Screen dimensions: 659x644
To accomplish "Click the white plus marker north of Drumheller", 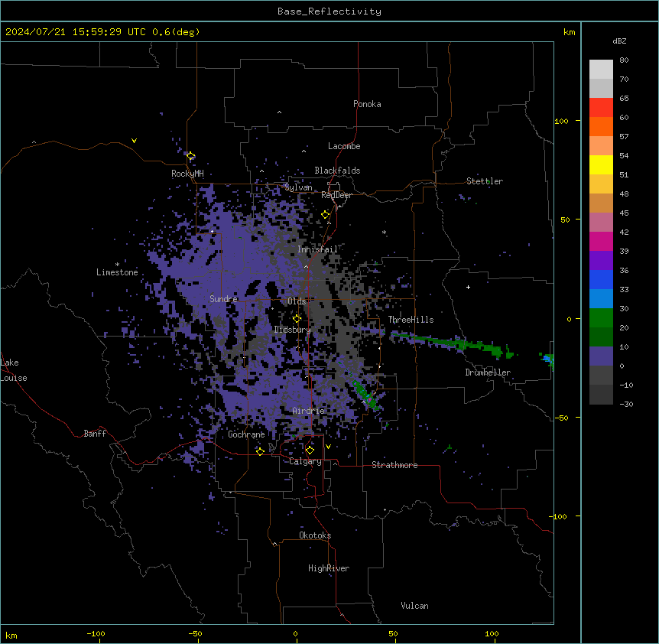I will 468,287.
